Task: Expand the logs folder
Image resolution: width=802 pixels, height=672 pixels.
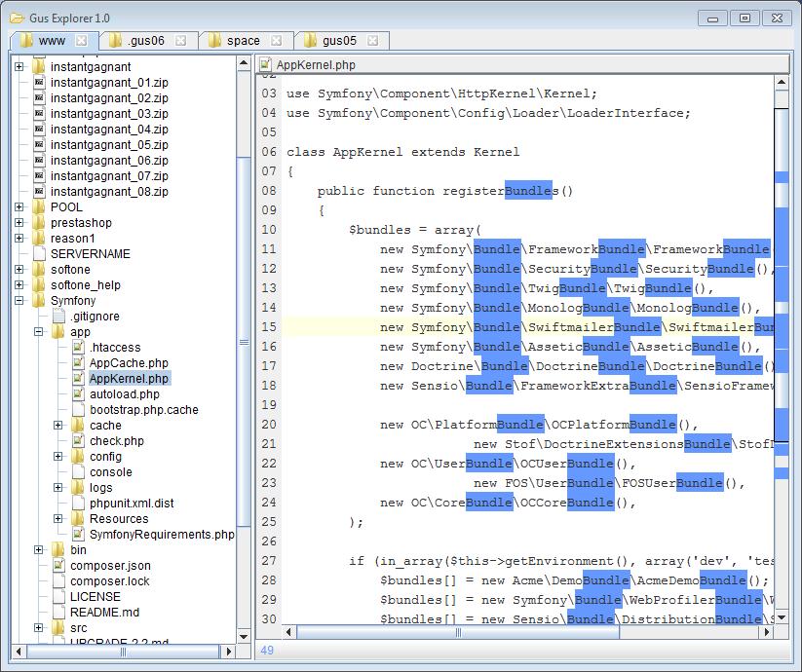Action: (58, 488)
